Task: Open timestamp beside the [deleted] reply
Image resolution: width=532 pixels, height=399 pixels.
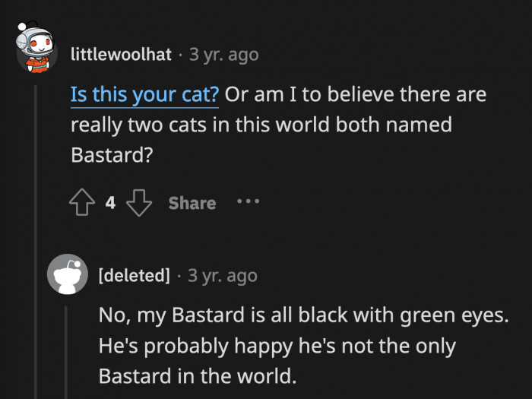Action: (x=223, y=275)
